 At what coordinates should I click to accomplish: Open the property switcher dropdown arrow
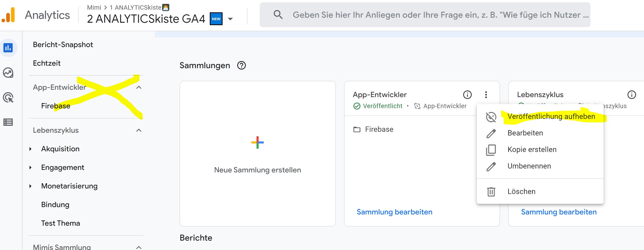230,19
